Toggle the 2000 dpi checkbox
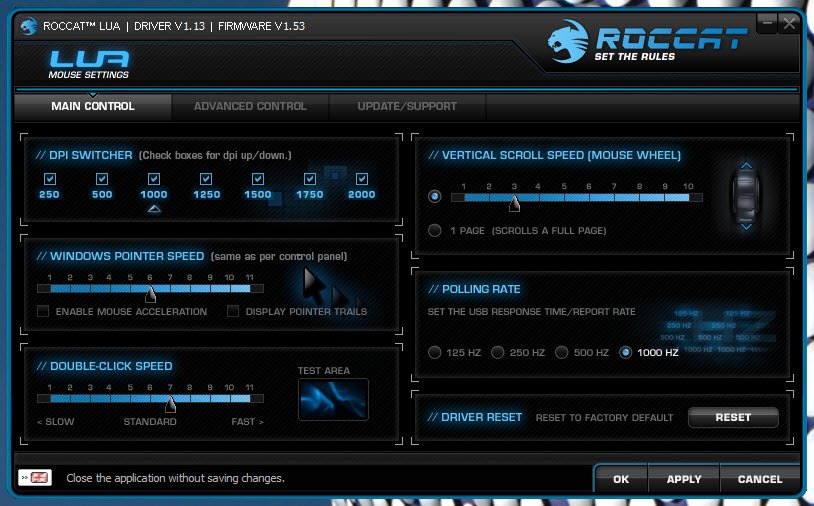The image size is (814, 506). coord(362,179)
